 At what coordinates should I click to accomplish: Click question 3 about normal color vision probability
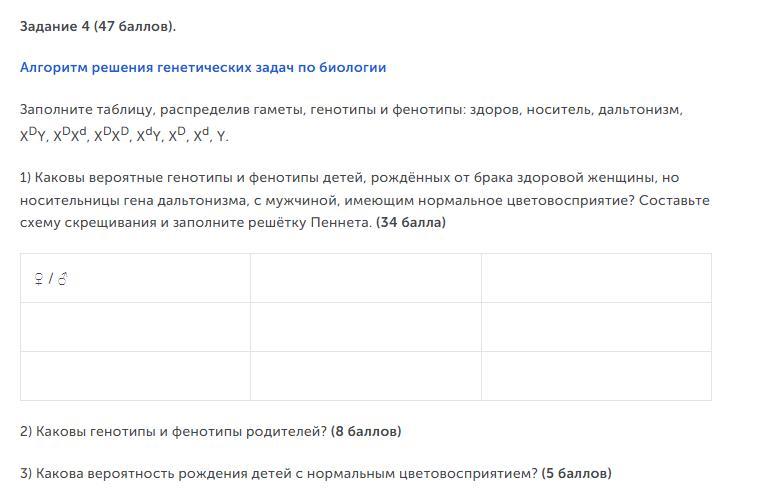[316, 474]
